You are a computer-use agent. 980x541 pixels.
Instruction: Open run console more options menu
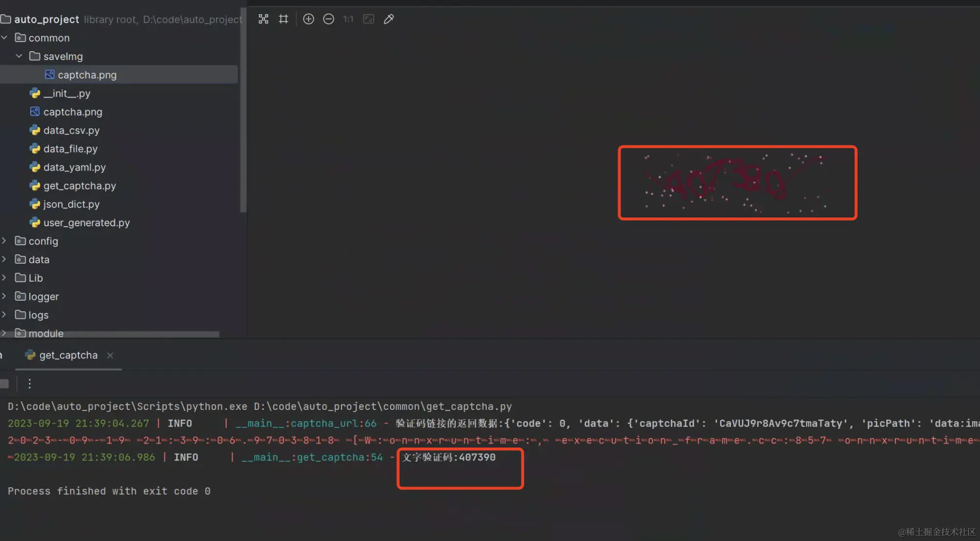pos(30,384)
